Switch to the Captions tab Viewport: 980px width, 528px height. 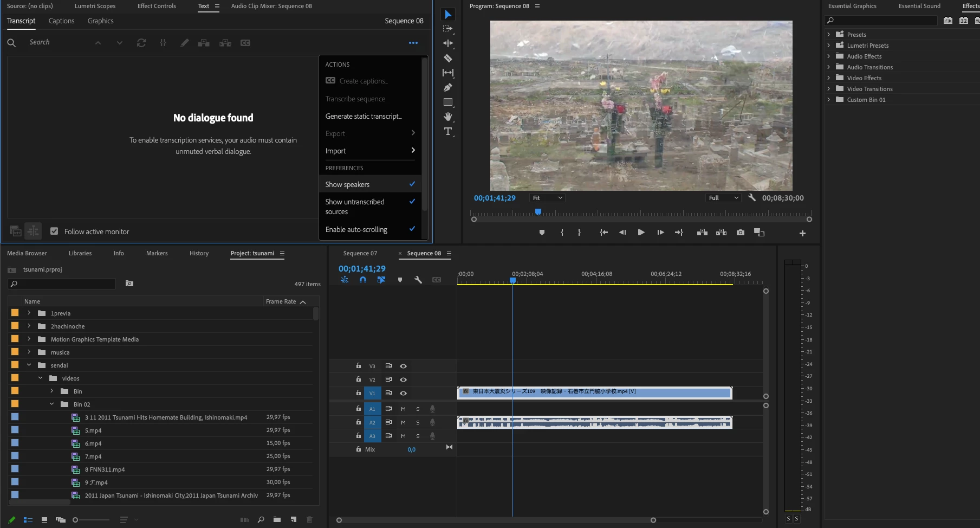pos(61,21)
